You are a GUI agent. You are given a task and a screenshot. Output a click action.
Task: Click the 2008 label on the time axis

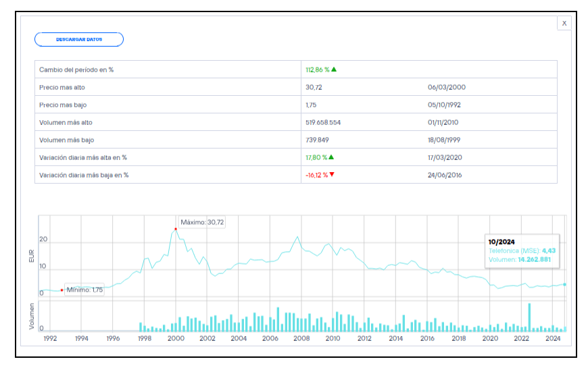pyautogui.click(x=301, y=339)
